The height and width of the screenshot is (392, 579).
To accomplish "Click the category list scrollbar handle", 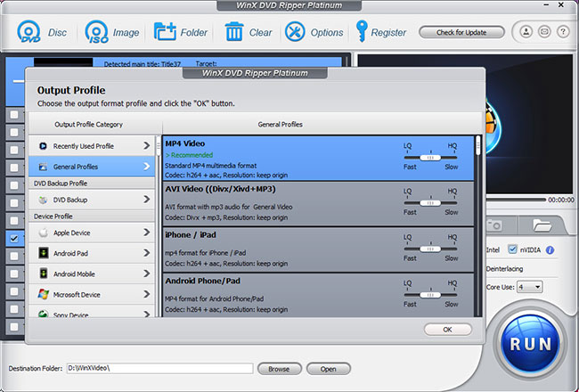I will pos(159,146).
